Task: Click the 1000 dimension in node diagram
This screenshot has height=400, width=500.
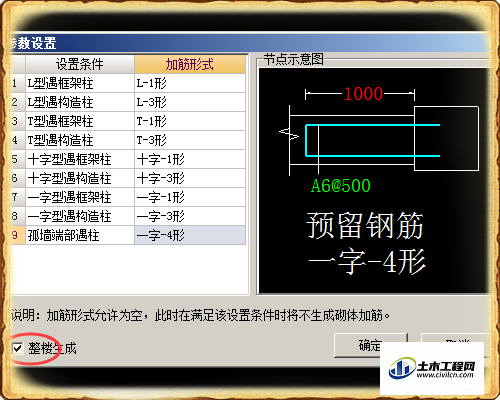Action: 363,94
